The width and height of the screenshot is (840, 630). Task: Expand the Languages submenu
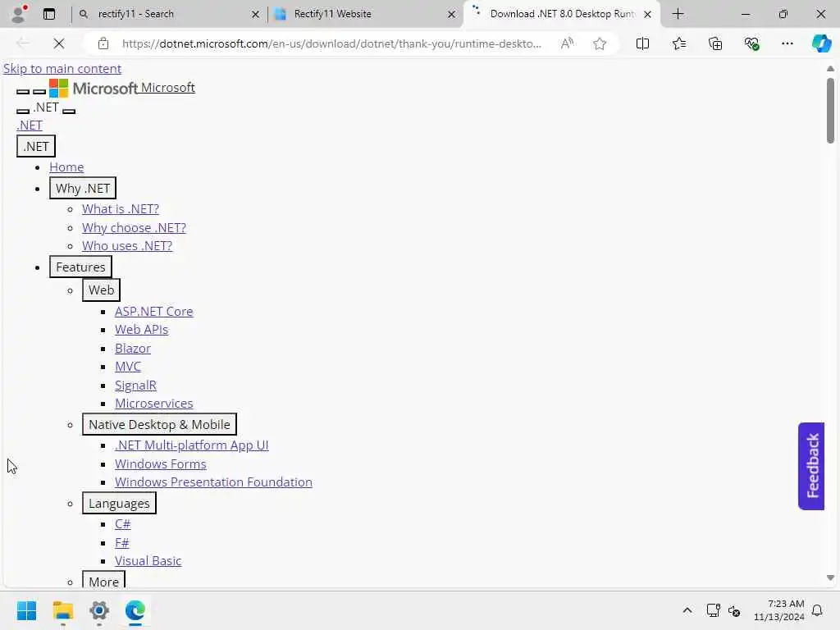[119, 503]
